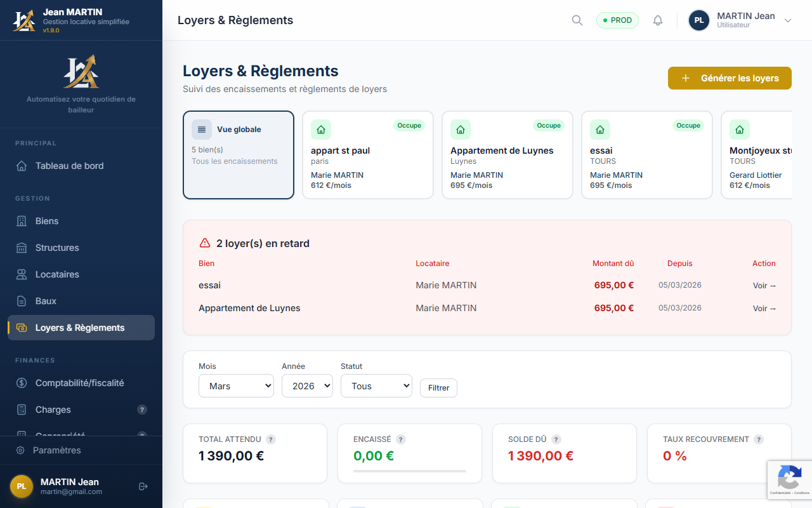Click the green house icon on essai card
Viewport: 812px width, 508px height.
[x=599, y=129]
